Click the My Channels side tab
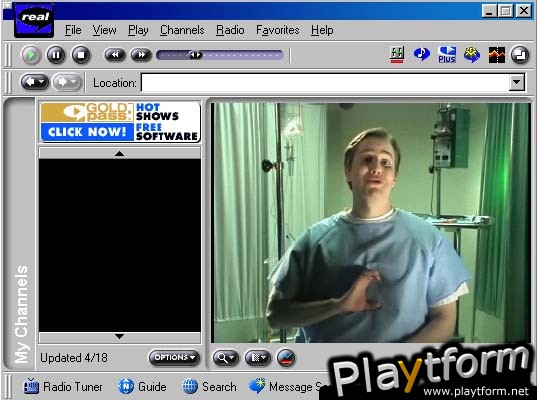This screenshot has width=537, height=400. click(20, 234)
